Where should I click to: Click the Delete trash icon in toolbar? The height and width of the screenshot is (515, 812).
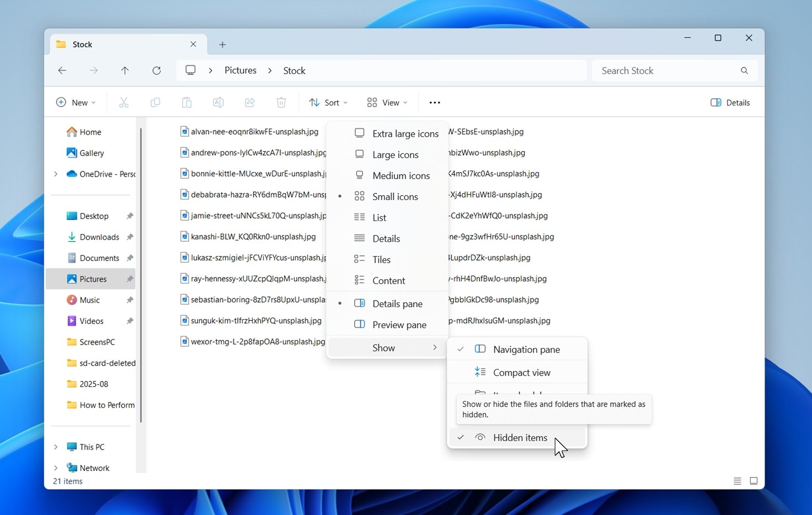pos(281,103)
